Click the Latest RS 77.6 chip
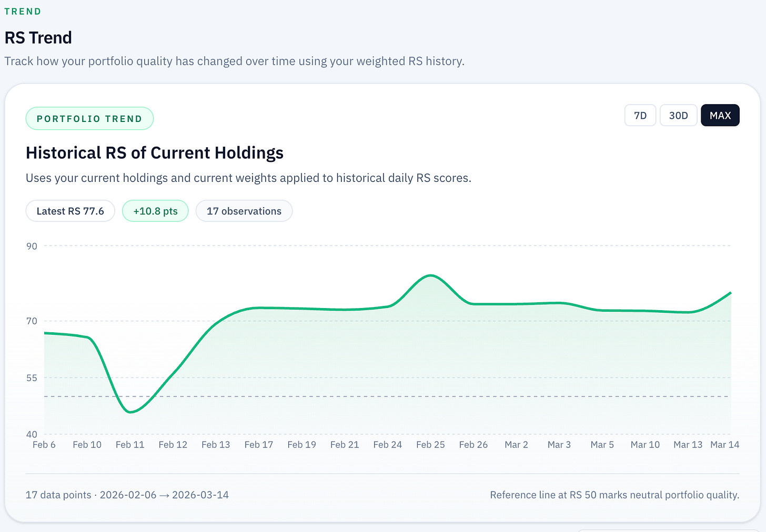This screenshot has height=532, width=766. coord(70,211)
